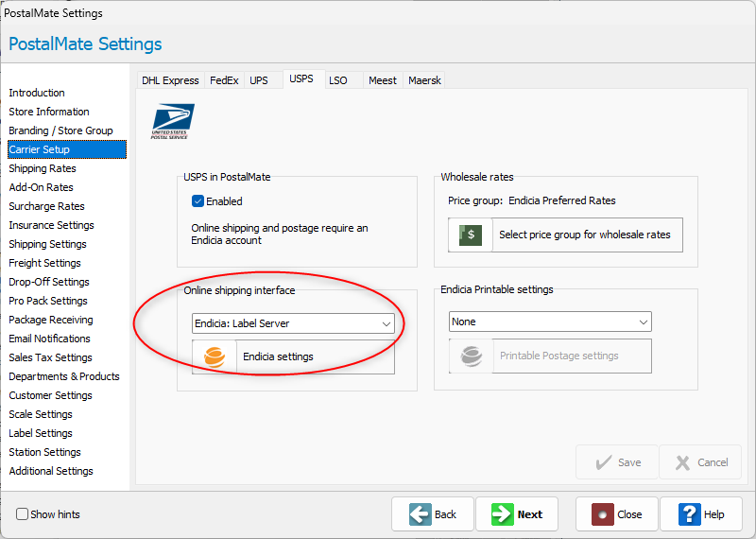Click the red Close button icon
The width and height of the screenshot is (756, 539).
point(603,514)
